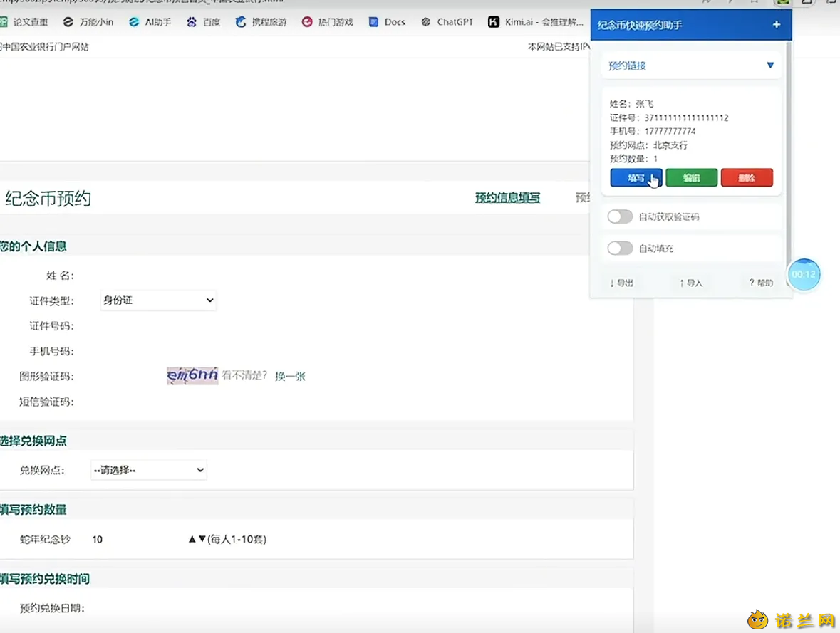This screenshot has height=633, width=840.
Task: Expand the 预约链接 dropdown in the helper panel
Action: tap(691, 66)
